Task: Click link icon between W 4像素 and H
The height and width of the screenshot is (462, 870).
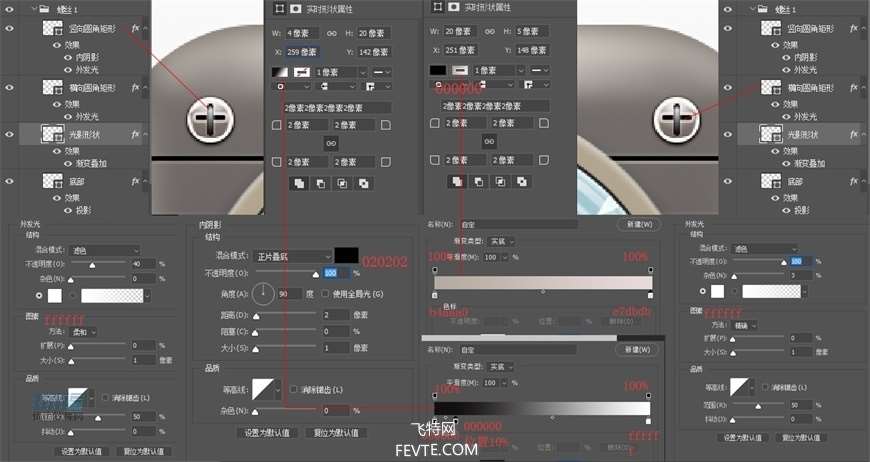Action: coord(331,33)
